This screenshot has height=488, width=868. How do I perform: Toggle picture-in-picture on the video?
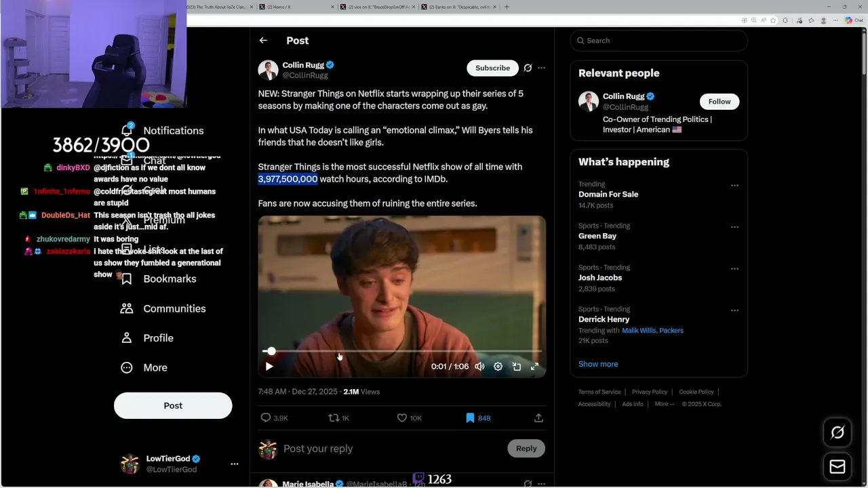[516, 367]
